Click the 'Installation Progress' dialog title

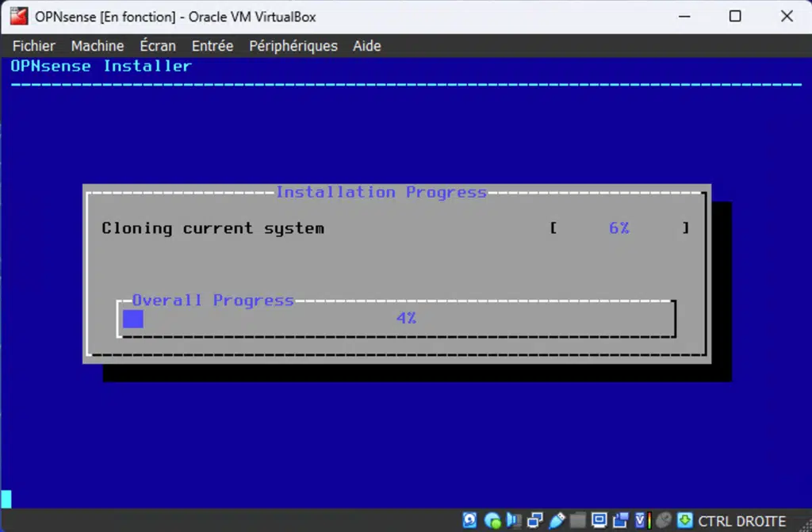click(381, 192)
